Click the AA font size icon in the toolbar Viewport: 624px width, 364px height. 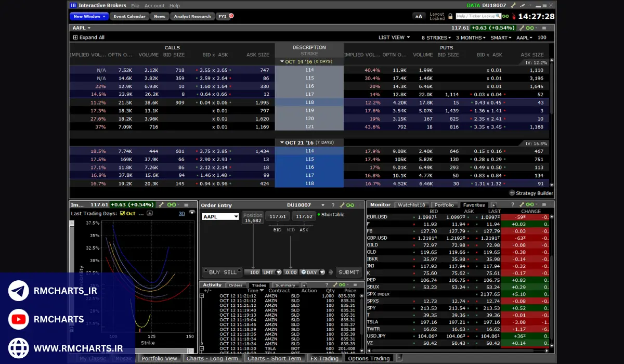click(419, 16)
